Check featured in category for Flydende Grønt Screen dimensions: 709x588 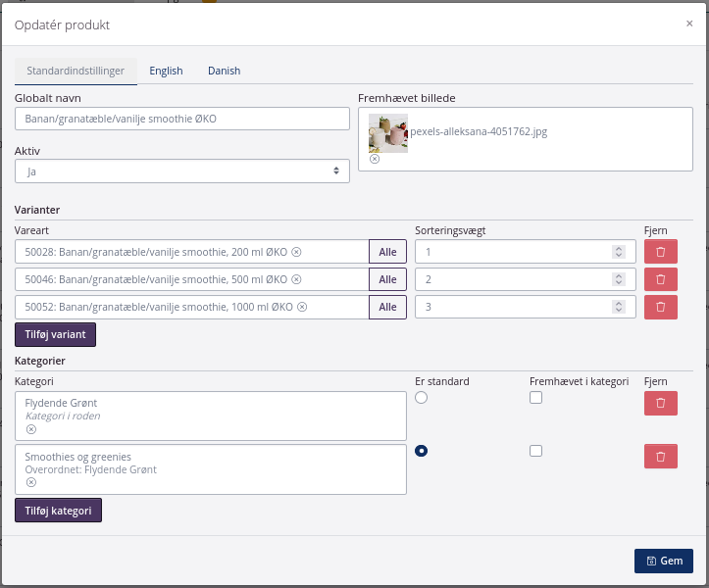pos(535,398)
